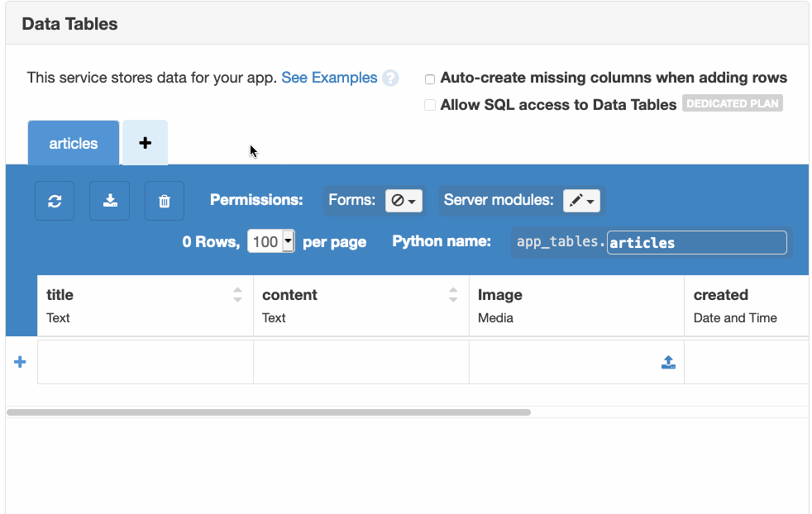Sort by content column arrows

click(453, 295)
